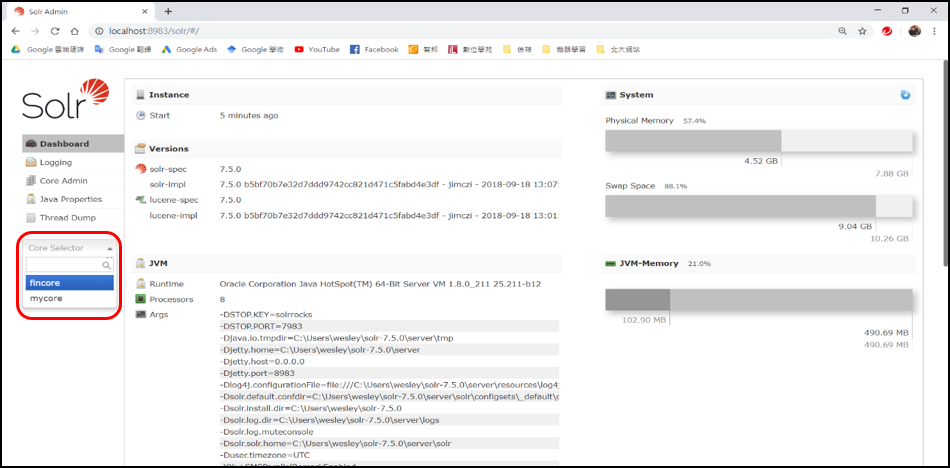Click the System section monitor icon
This screenshot has height=468, width=950.
tap(611, 95)
